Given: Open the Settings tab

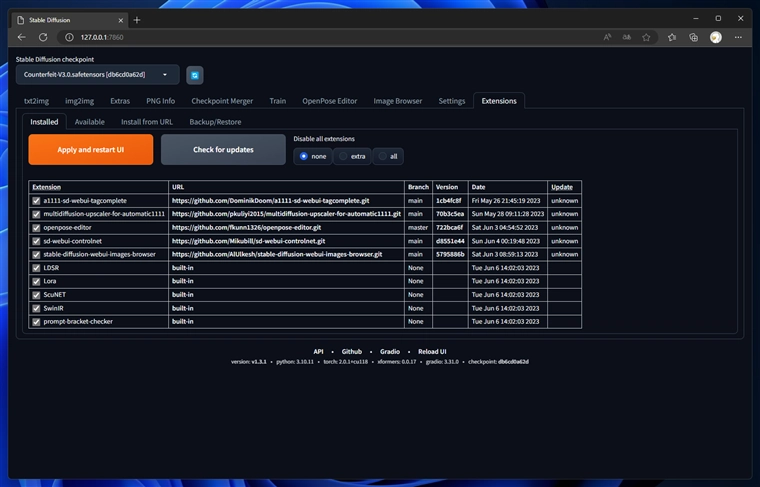Looking at the screenshot, I should point(452,101).
